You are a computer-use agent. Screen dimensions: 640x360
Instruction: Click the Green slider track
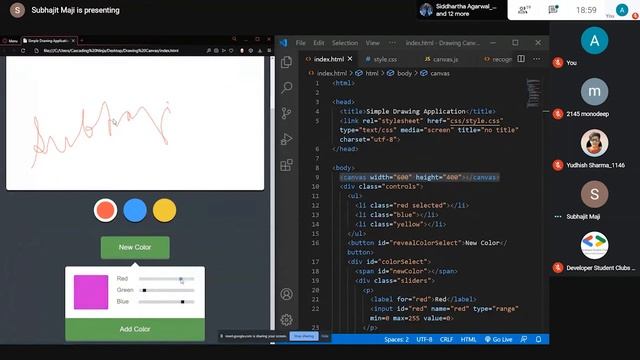click(x=167, y=290)
